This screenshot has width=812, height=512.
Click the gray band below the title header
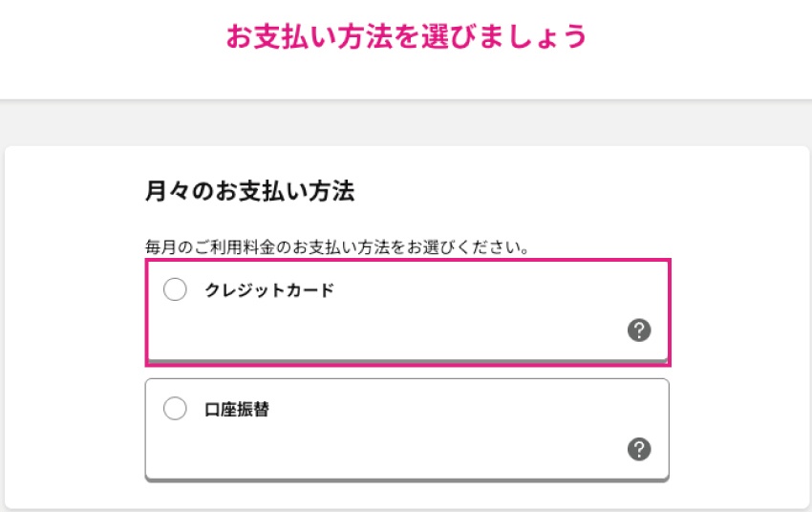(406, 122)
